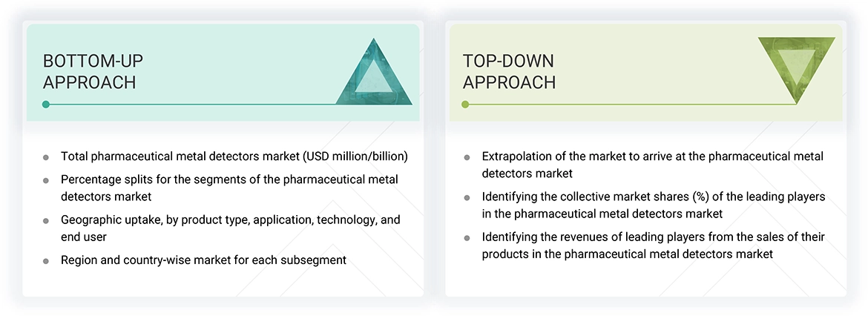Select the Top-Down Approach heading

point(509,71)
